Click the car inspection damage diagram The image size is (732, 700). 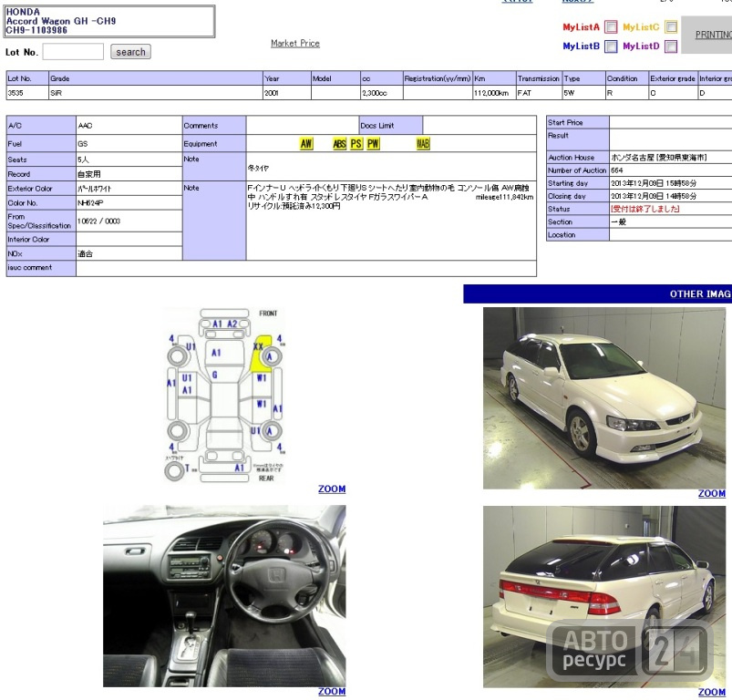224,396
